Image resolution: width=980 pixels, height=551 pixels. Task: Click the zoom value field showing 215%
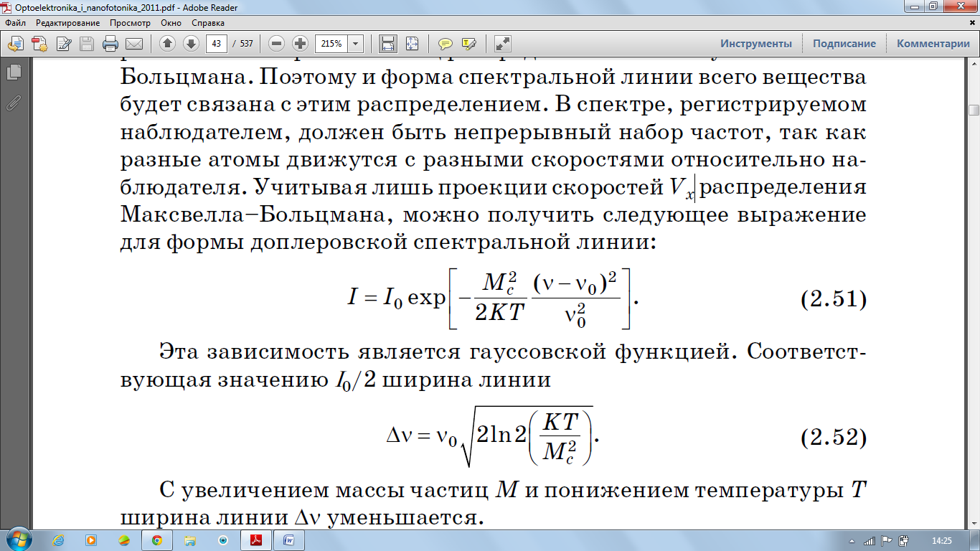point(331,44)
